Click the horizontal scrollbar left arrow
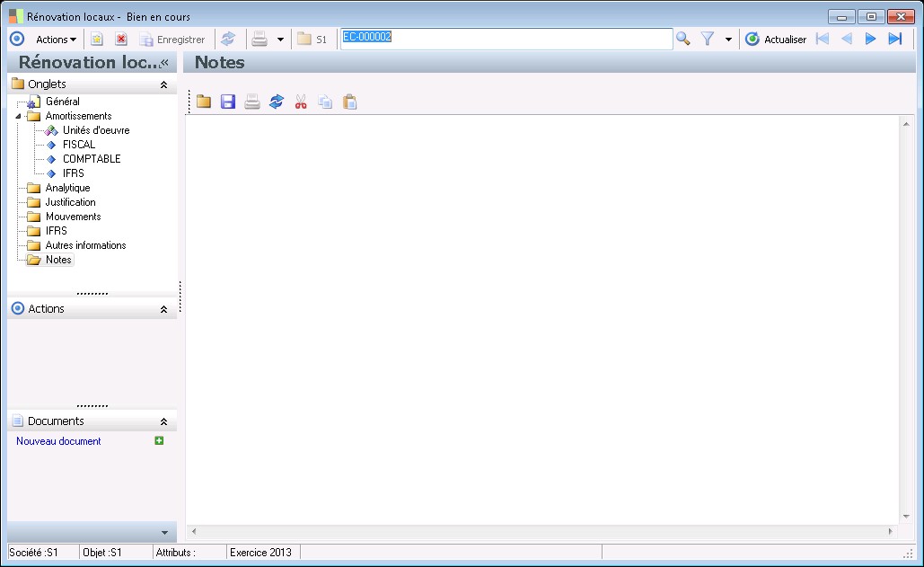 coord(194,532)
